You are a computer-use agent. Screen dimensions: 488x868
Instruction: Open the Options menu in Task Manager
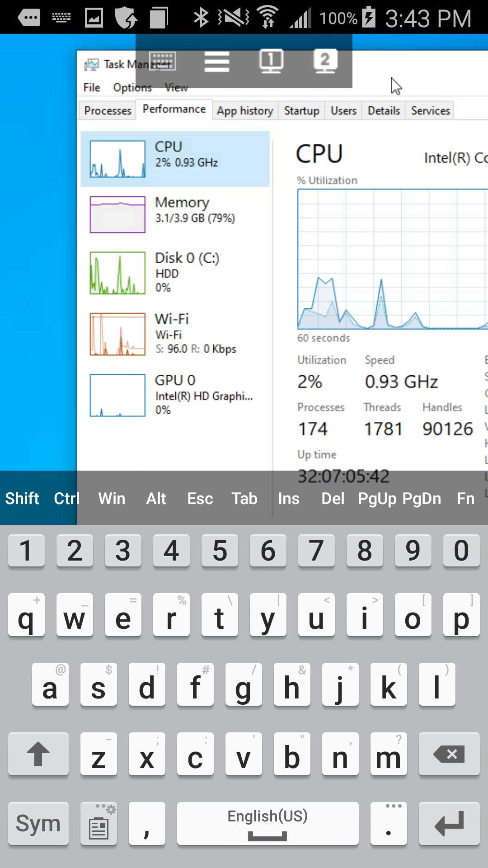132,87
